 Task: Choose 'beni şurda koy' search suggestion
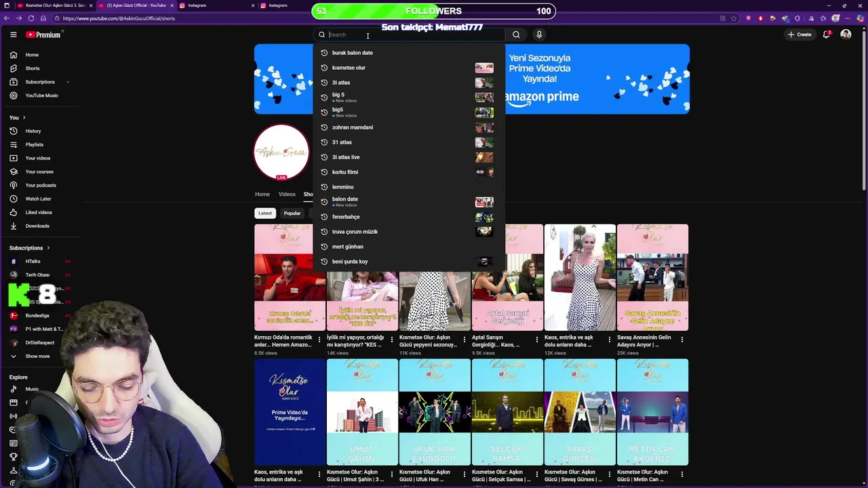409,262
